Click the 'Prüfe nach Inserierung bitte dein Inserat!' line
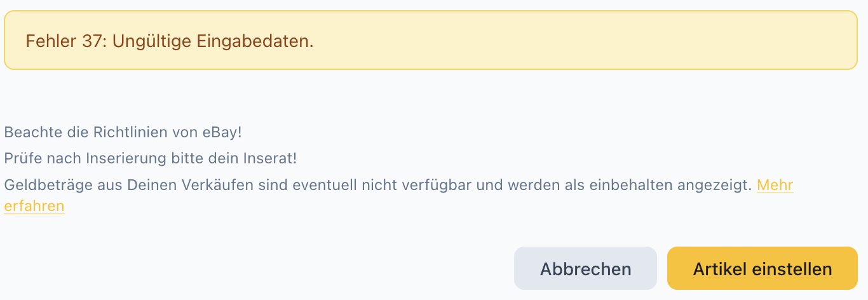Screen dimensions: 868x300 [150, 159]
